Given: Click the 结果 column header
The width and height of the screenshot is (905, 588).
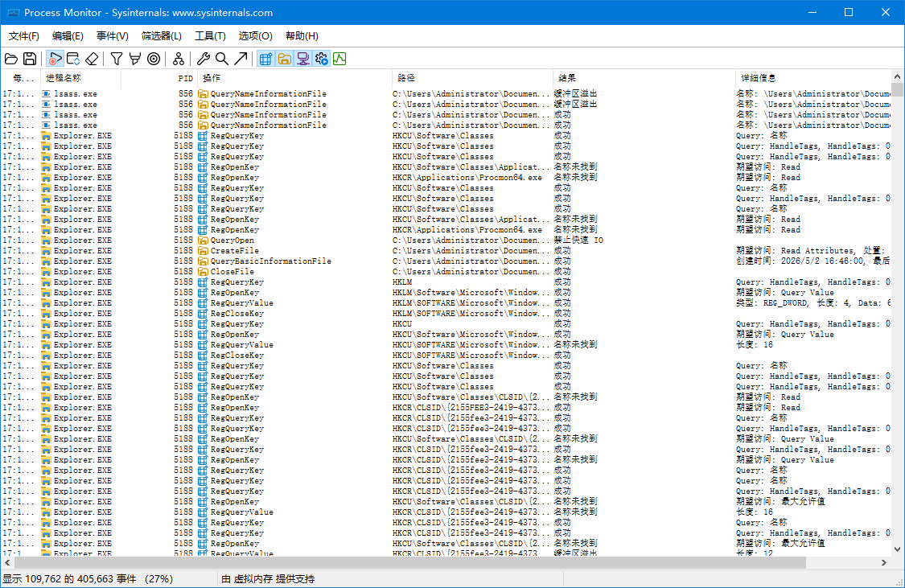Looking at the screenshot, I should click(x=644, y=78).
